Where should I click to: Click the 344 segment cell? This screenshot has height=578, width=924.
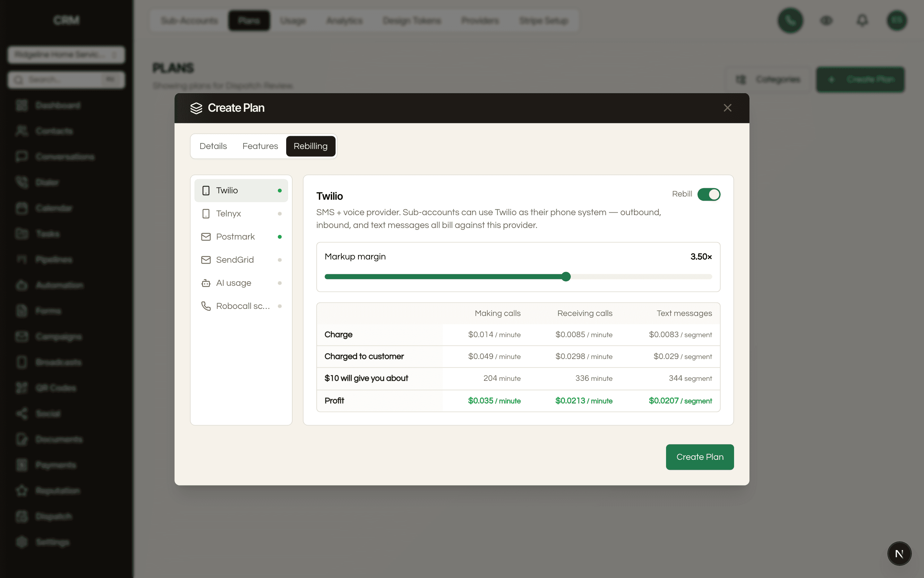690,378
